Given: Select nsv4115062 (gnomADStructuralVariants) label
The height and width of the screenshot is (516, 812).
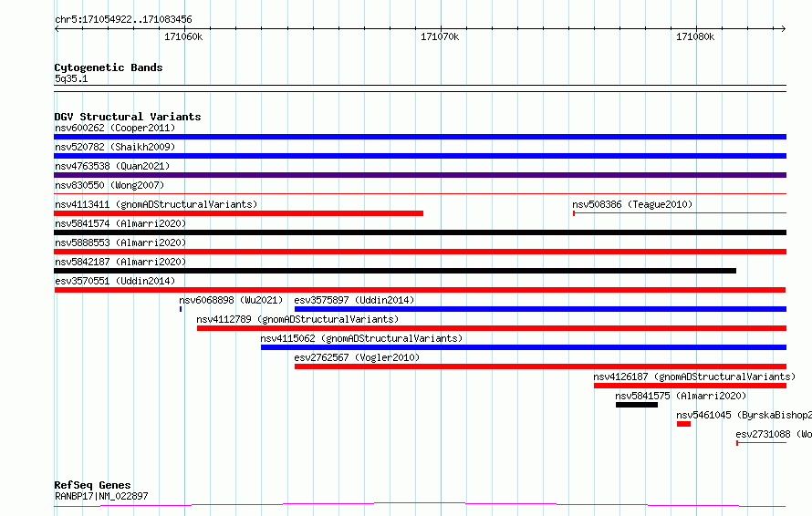Looking at the screenshot, I should pos(361,338).
